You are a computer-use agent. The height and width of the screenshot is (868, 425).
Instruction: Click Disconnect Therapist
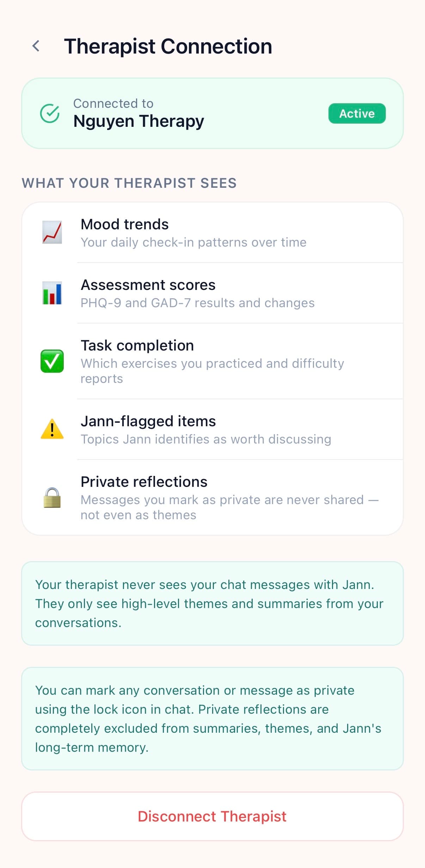click(212, 817)
